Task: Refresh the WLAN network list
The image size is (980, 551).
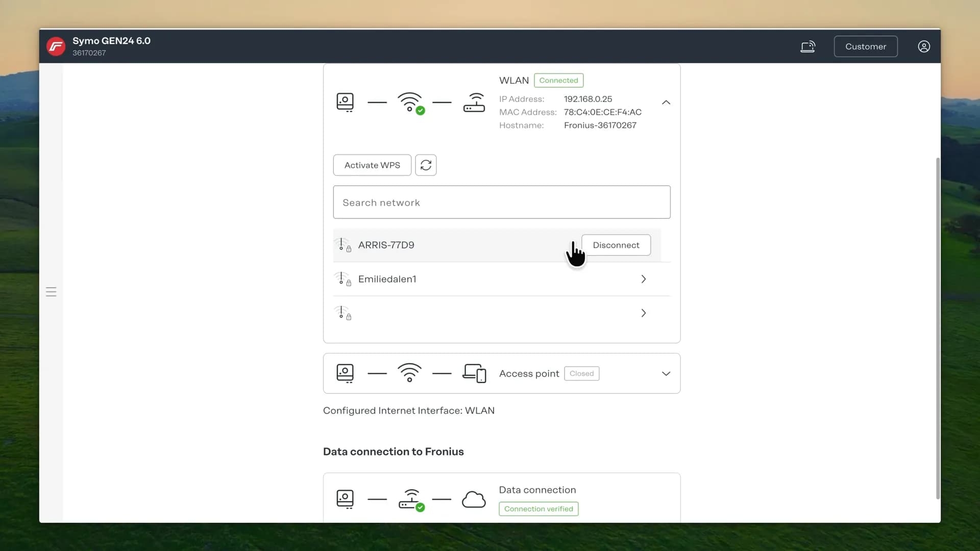Action: (x=426, y=165)
